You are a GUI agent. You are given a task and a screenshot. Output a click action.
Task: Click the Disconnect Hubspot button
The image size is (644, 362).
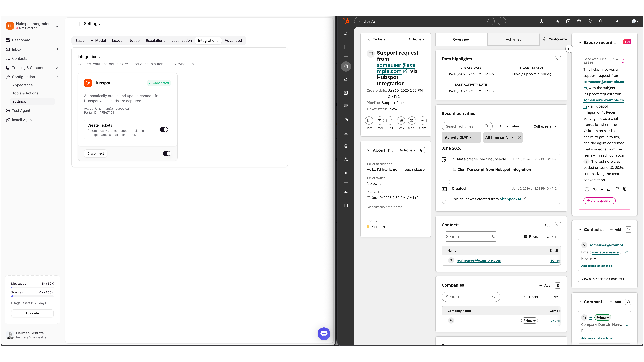click(x=96, y=153)
